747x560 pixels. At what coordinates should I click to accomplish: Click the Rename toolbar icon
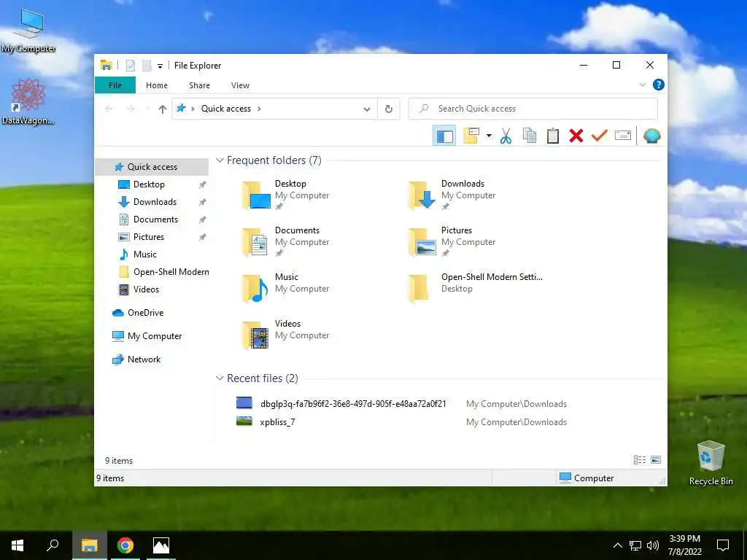click(623, 136)
